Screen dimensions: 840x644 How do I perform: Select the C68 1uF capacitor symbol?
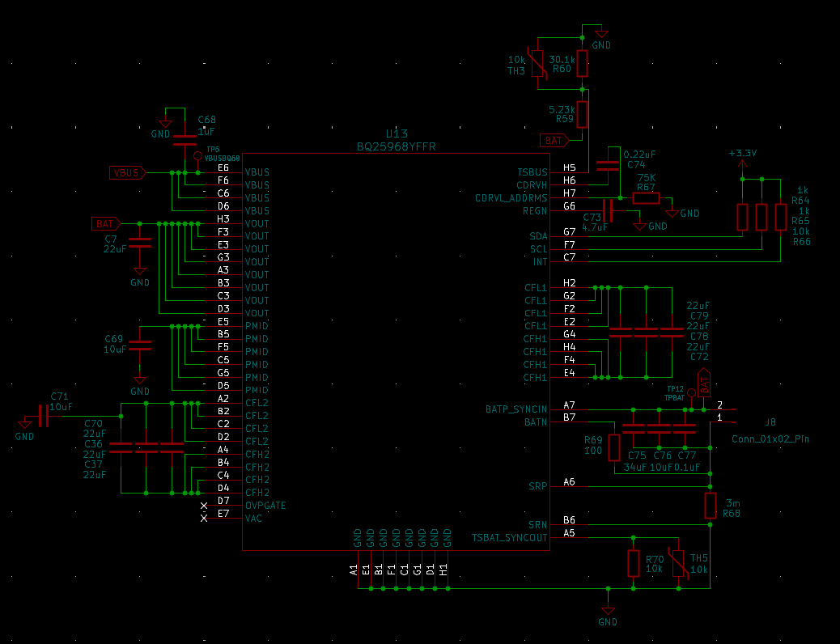coord(185,141)
